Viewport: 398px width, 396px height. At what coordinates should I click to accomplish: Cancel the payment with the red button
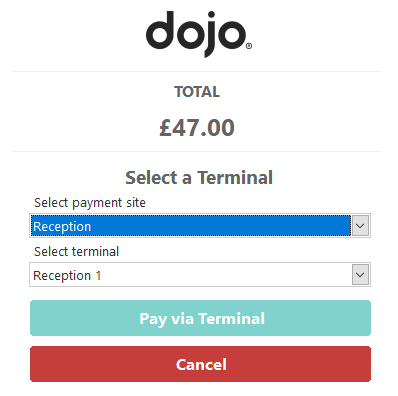[x=200, y=364]
